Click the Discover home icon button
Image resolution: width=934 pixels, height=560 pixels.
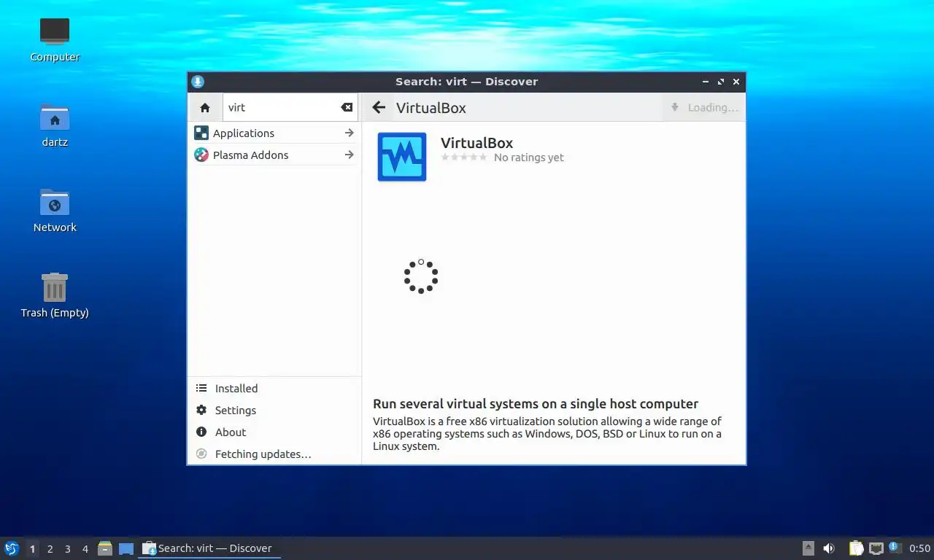pyautogui.click(x=205, y=107)
